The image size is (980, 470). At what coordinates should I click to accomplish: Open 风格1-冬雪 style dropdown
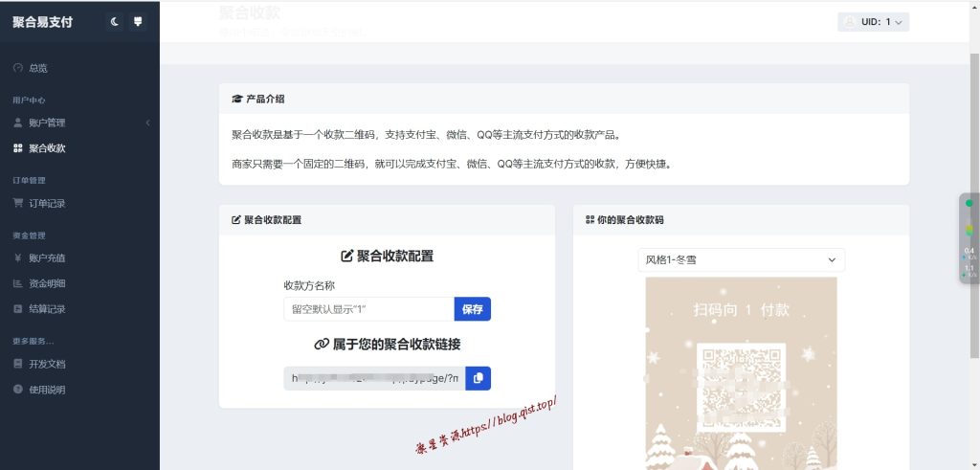742,260
